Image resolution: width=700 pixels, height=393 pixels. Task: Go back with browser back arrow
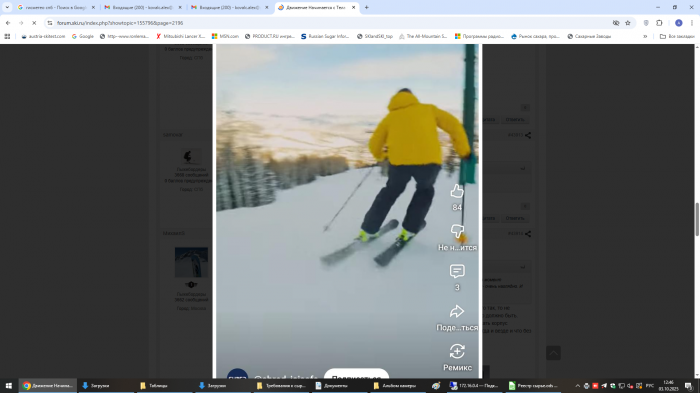click(x=8, y=23)
